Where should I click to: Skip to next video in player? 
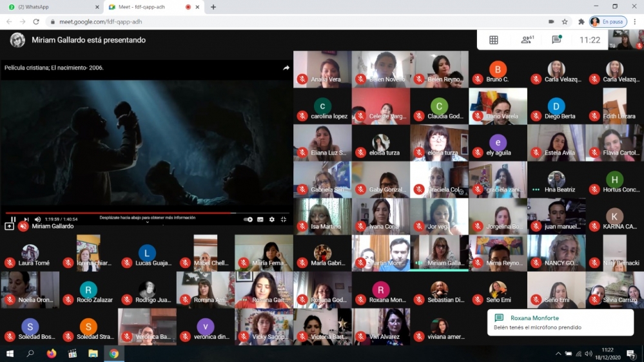tap(26, 219)
